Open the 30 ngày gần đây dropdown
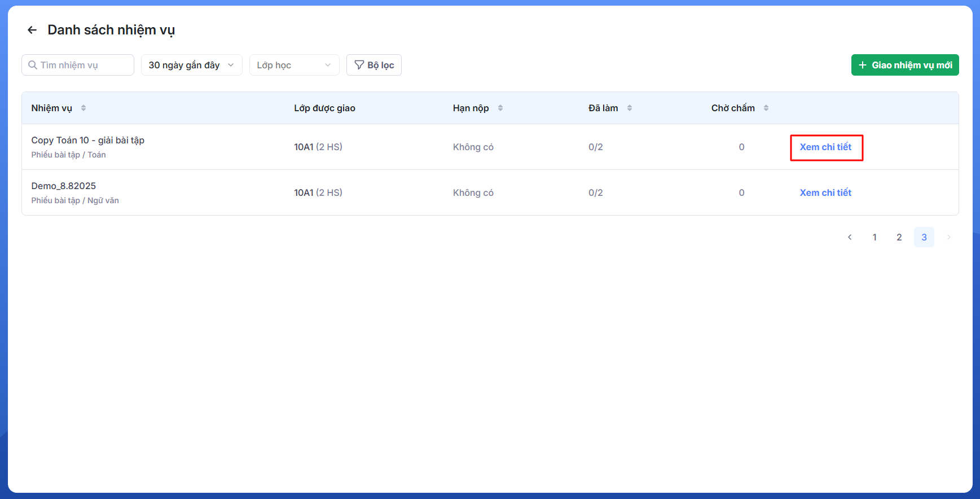Viewport: 980px width, 499px height. pyautogui.click(x=191, y=65)
